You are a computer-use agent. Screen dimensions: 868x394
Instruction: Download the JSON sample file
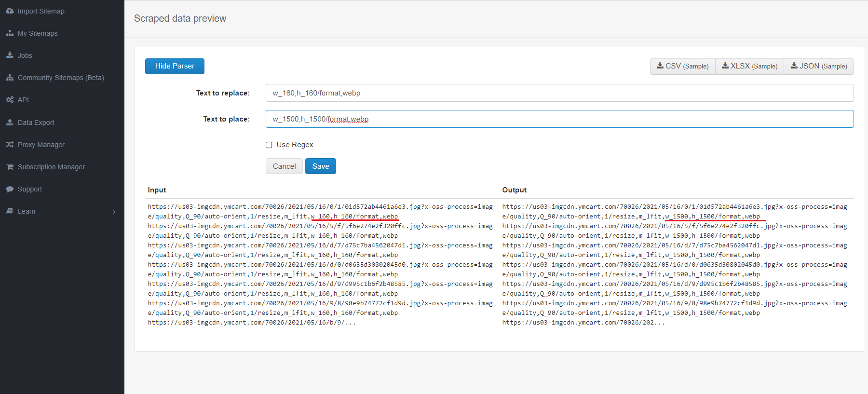818,67
